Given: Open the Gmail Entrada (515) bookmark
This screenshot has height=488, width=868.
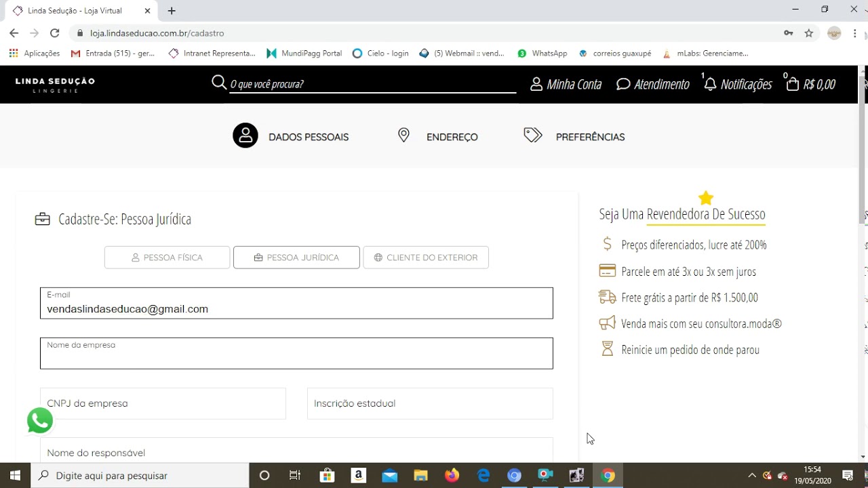Looking at the screenshot, I should [113, 54].
